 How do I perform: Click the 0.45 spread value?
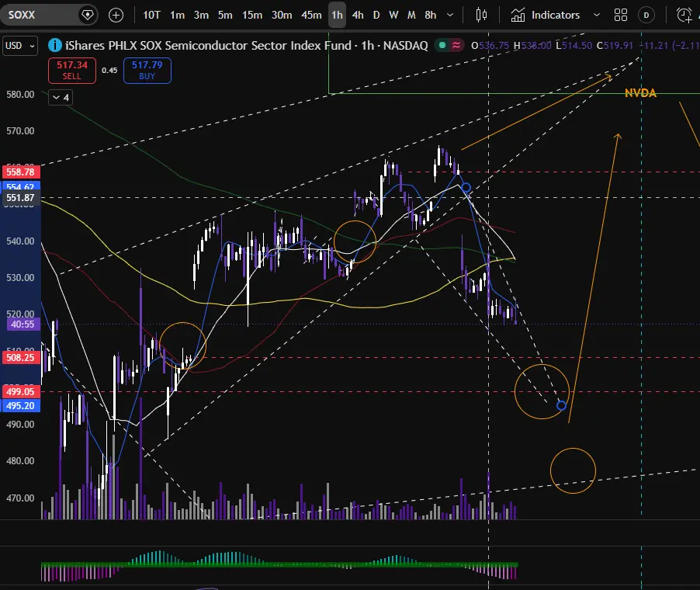point(109,71)
